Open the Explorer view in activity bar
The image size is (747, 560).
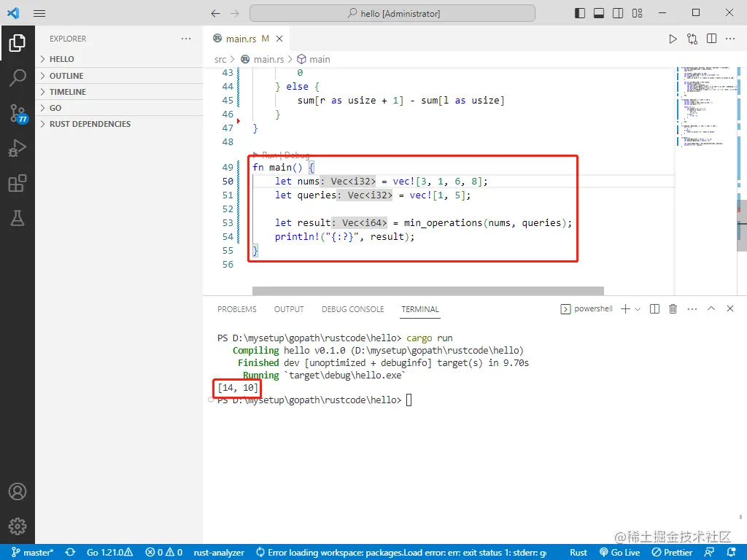pos(18,43)
